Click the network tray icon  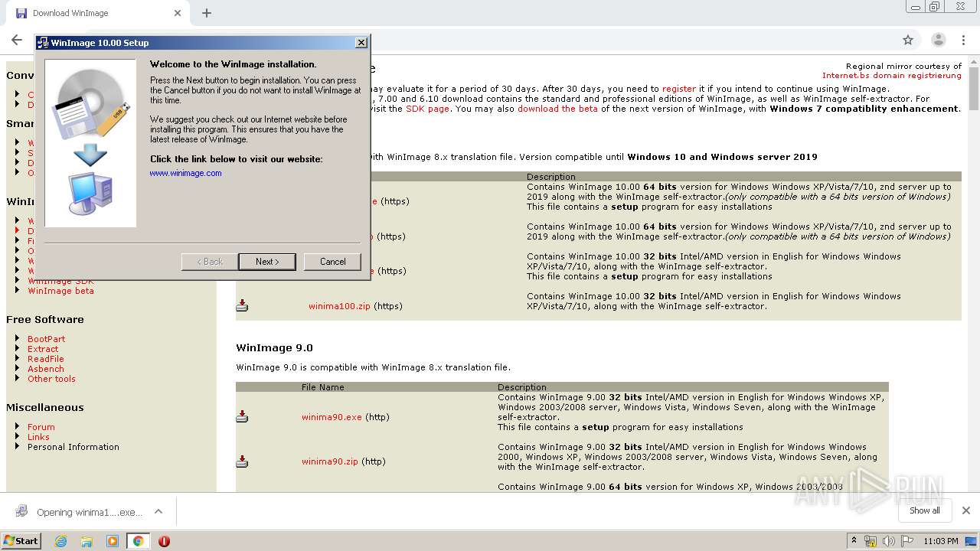871,541
